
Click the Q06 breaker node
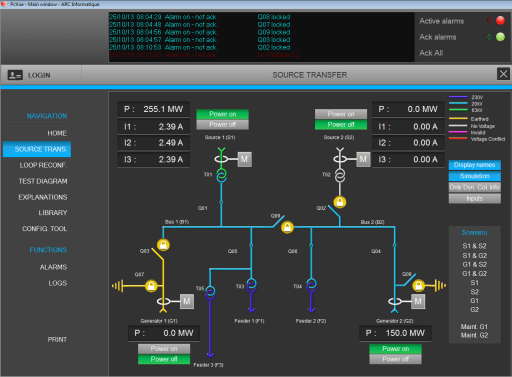click(311, 245)
